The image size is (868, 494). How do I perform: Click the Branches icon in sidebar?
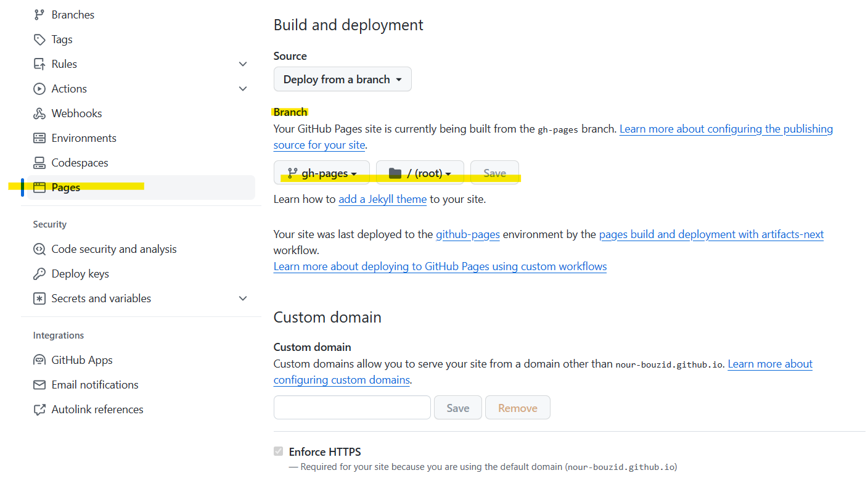39,14
